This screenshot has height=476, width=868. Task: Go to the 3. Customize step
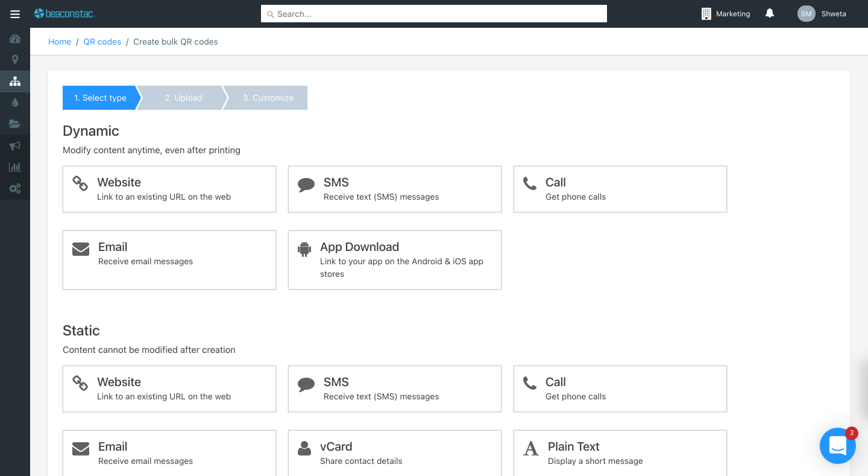click(x=268, y=98)
